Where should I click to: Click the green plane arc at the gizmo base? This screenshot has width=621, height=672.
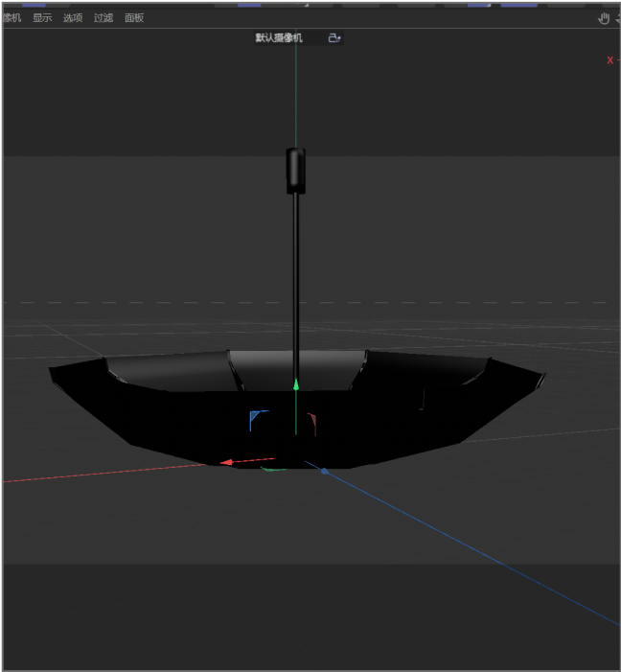[x=273, y=470]
